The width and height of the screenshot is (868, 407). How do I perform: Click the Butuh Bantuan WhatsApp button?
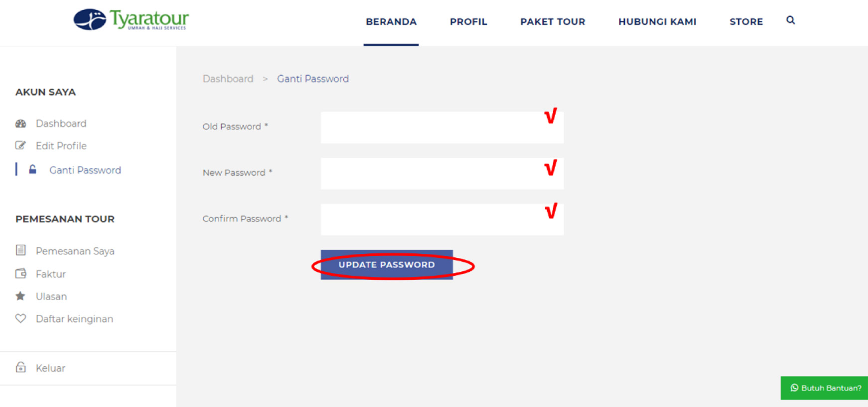coord(825,388)
